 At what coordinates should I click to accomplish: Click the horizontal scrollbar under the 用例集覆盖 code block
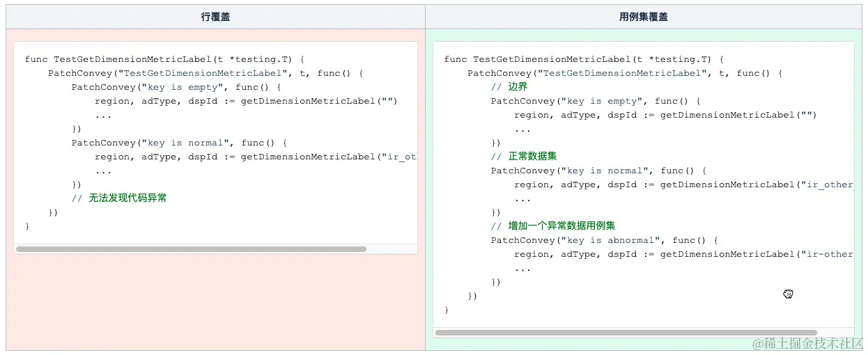pyautogui.click(x=626, y=333)
